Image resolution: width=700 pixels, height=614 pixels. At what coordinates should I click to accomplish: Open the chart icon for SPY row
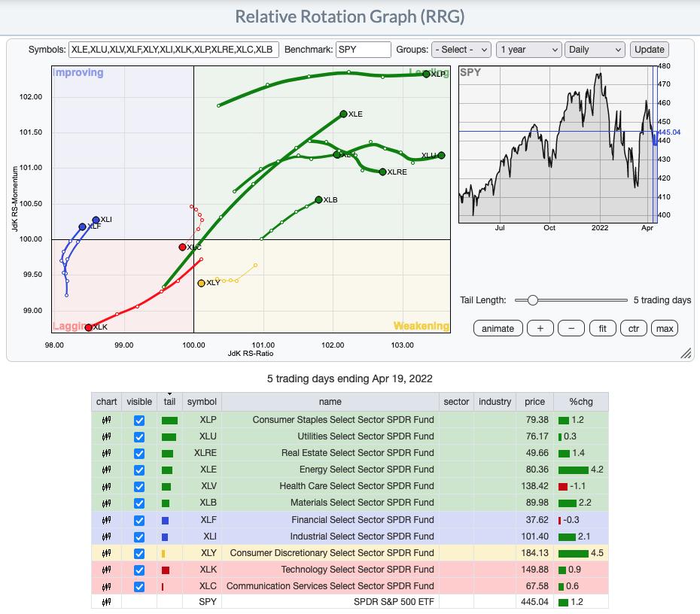pos(106,602)
